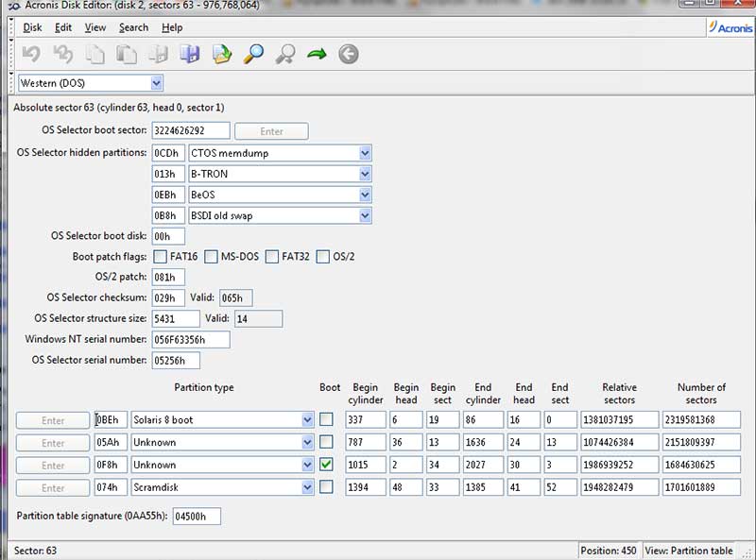Open the View menu
Screen dimensions: 756x560
coord(95,27)
